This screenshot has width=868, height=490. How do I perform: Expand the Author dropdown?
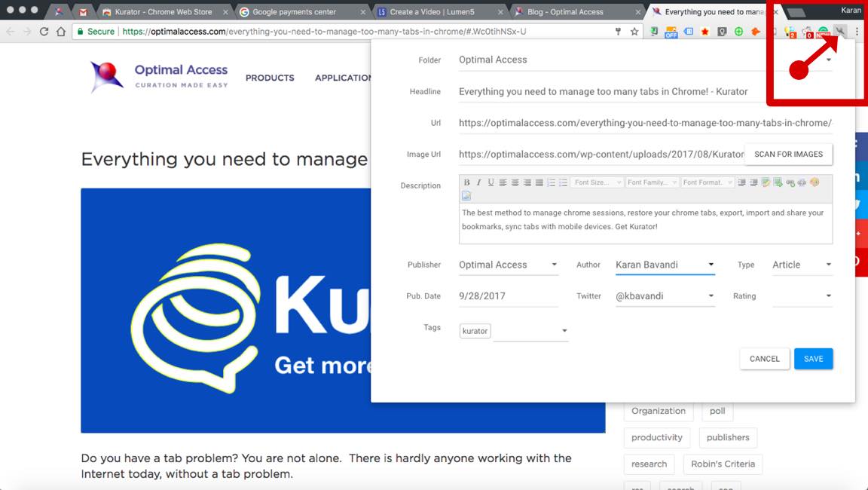point(711,265)
